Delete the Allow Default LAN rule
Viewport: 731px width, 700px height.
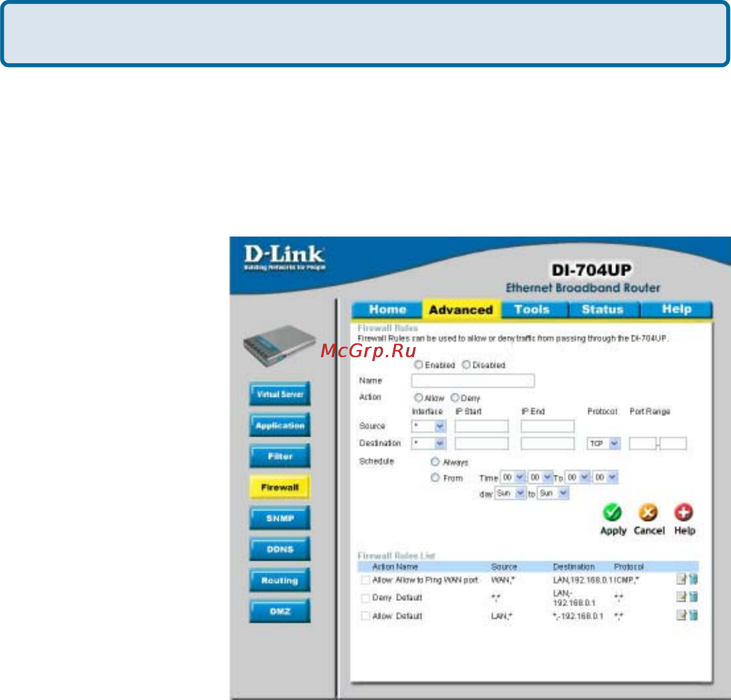pyautogui.click(x=693, y=615)
